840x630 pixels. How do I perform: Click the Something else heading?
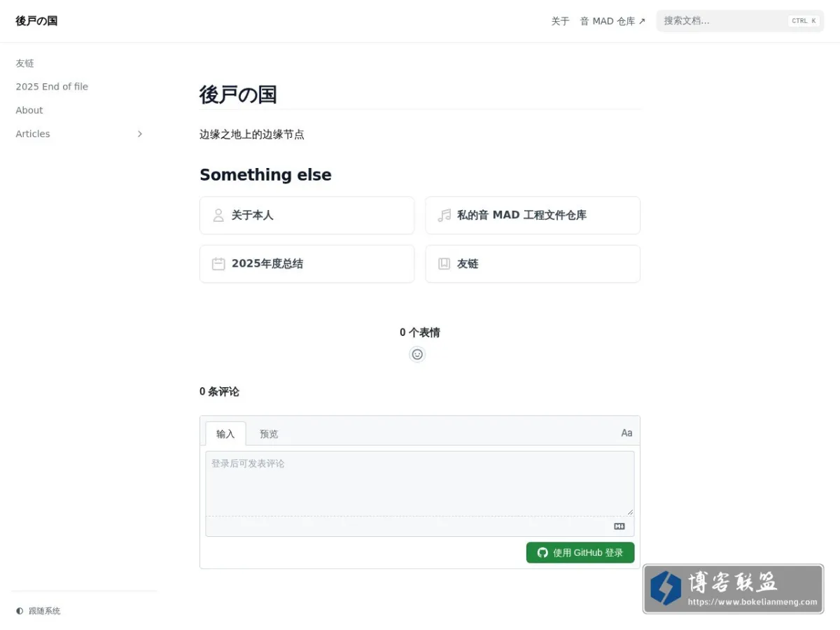(x=265, y=175)
